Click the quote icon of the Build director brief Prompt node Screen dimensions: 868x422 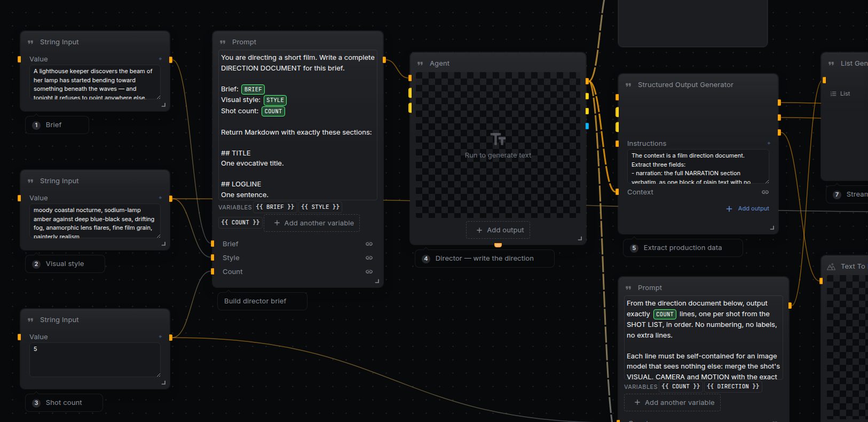223,42
